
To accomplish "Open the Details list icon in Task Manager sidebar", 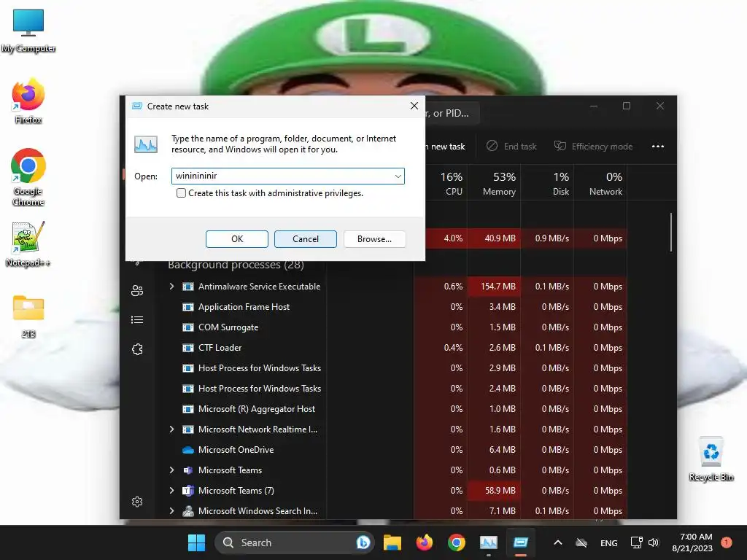I will tap(137, 319).
